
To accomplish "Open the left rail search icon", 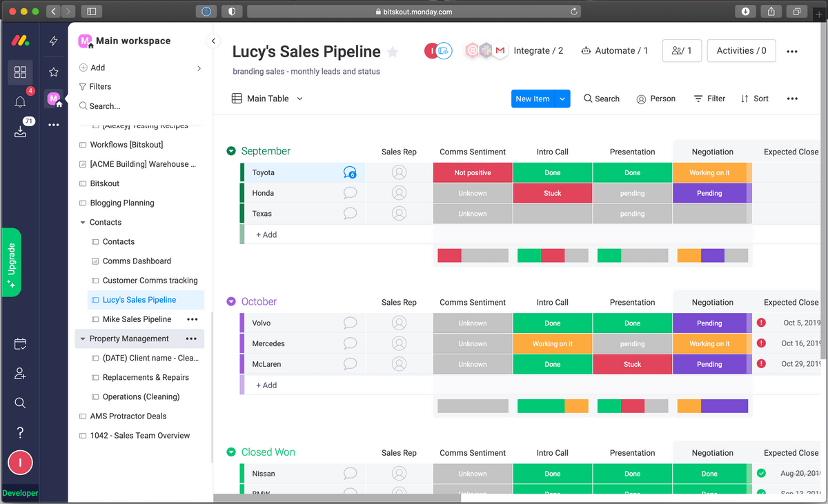I will click(20, 403).
